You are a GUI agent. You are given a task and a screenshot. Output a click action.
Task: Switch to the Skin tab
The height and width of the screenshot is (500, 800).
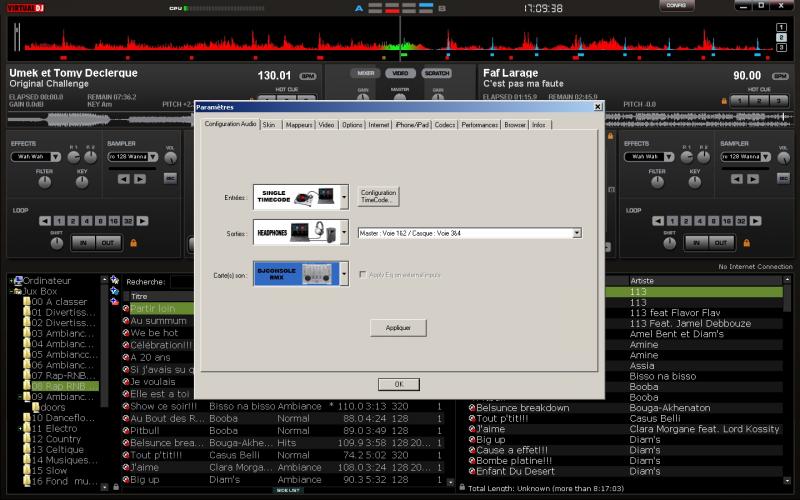(269, 125)
